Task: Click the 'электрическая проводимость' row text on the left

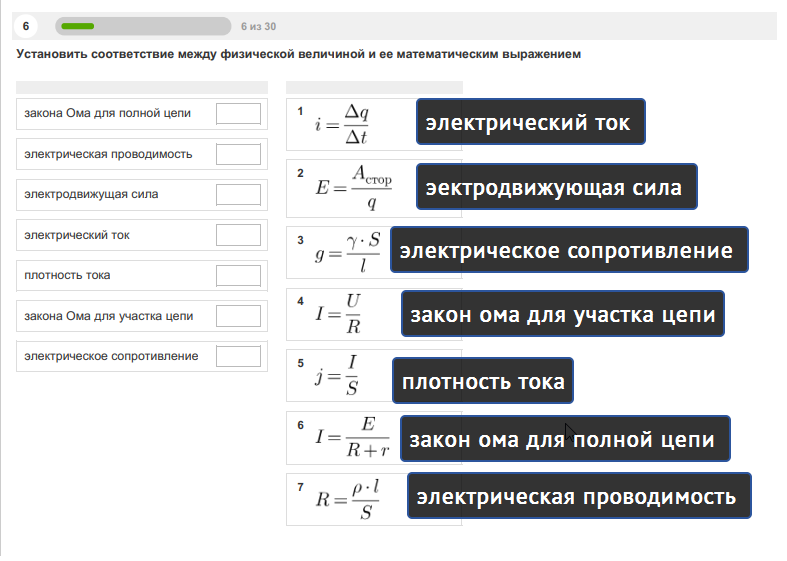Action: (108, 154)
